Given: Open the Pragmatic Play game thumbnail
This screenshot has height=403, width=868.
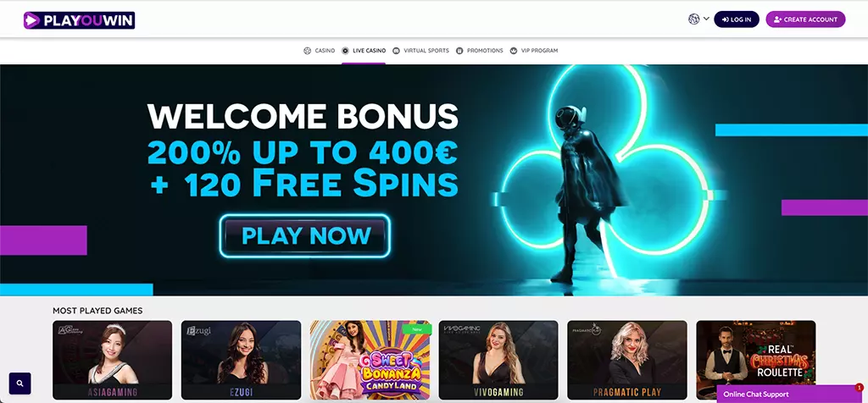Looking at the screenshot, I should click(x=627, y=360).
